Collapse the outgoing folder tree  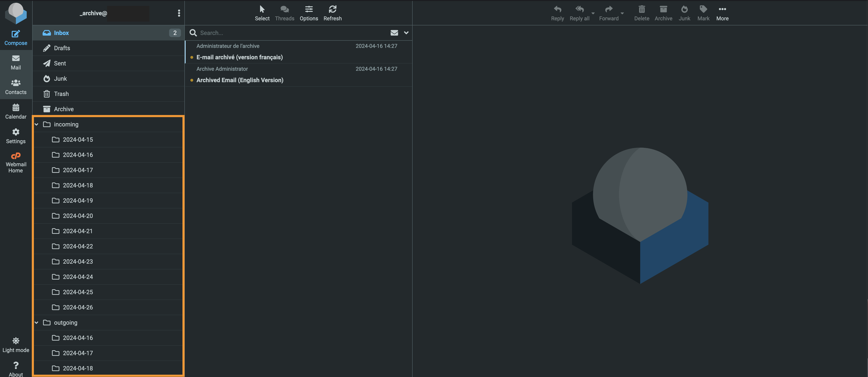click(x=36, y=322)
